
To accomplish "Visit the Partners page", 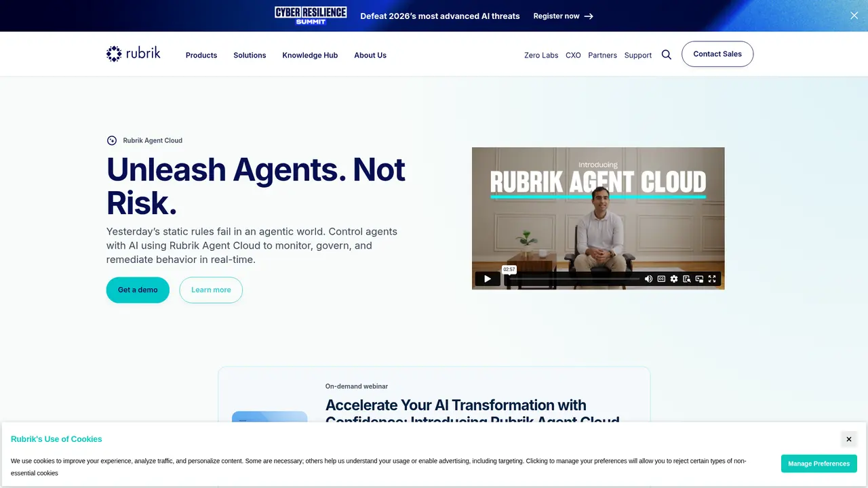I will (602, 55).
